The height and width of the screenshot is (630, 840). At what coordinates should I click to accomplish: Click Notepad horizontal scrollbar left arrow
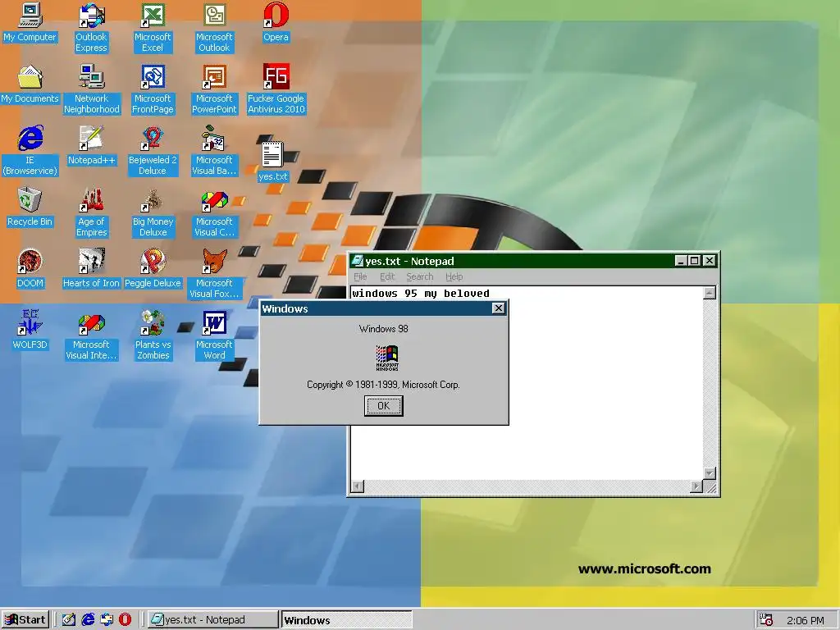pyautogui.click(x=358, y=486)
